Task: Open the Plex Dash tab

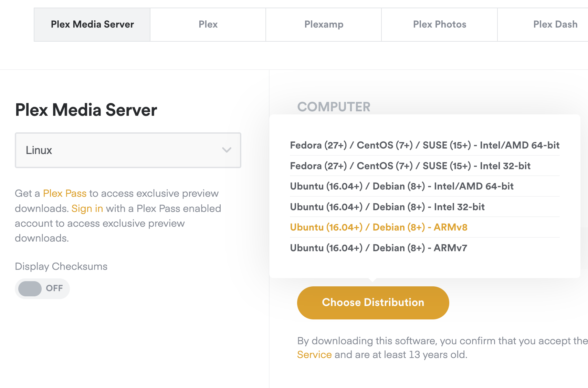Action: [555, 24]
